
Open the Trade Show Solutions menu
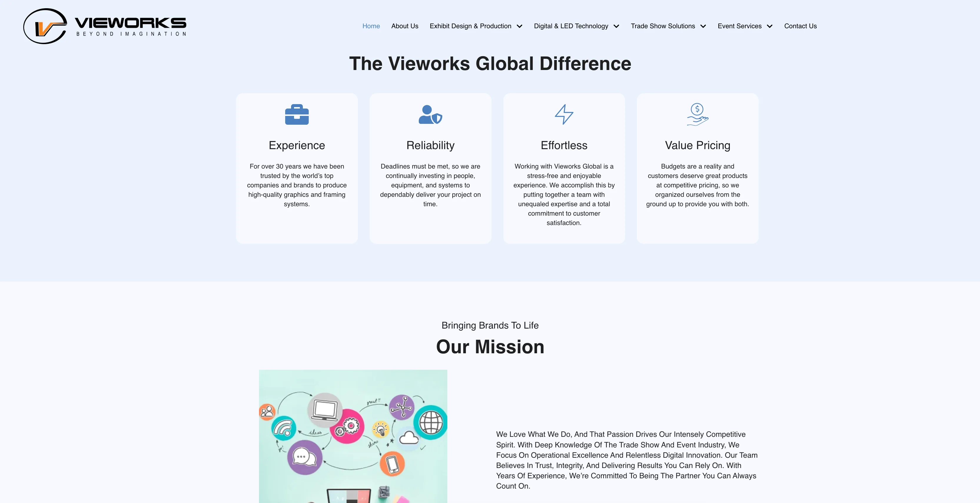click(x=663, y=26)
